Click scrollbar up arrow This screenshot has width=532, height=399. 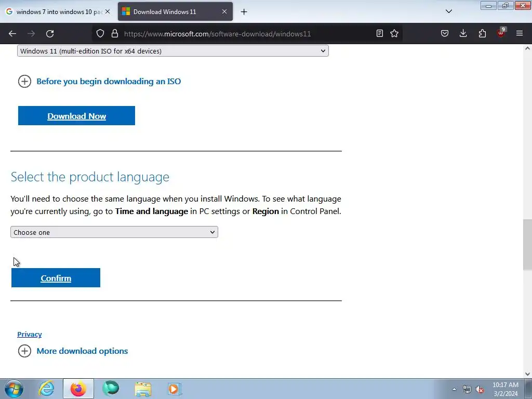[x=527, y=48]
